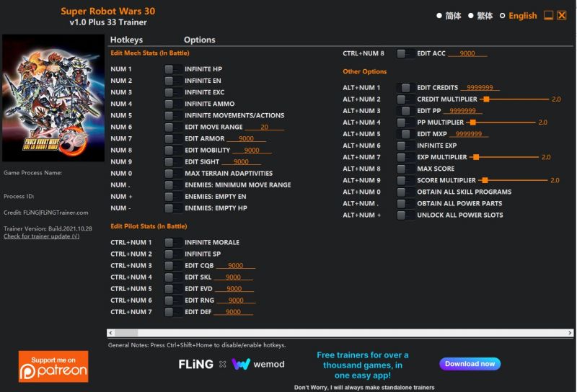Toggle Infinite Ammo option
577x392 pixels.
173,104
